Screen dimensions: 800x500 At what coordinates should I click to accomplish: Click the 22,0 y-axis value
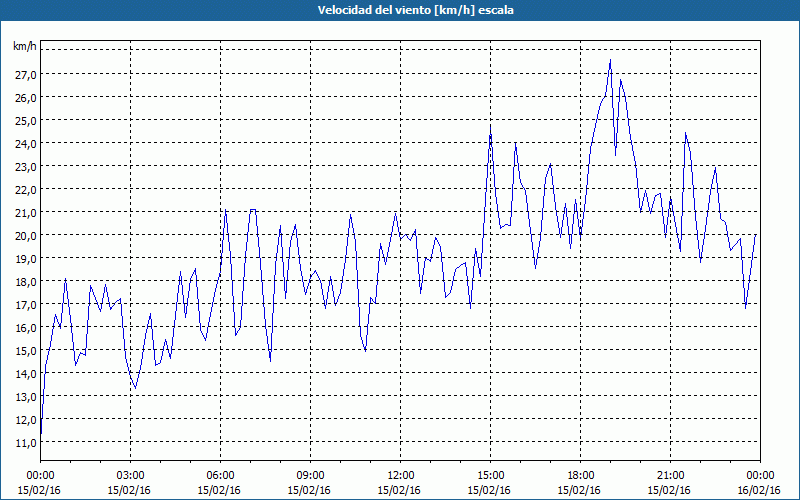pyautogui.click(x=25, y=189)
